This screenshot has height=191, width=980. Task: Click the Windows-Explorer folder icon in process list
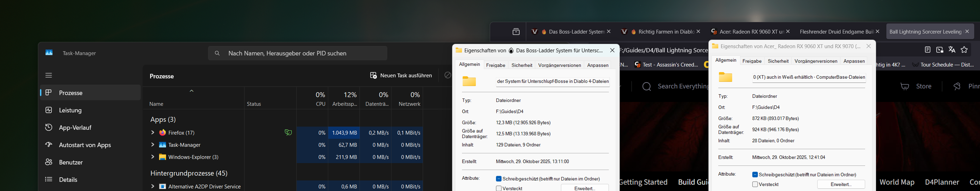tap(163, 157)
